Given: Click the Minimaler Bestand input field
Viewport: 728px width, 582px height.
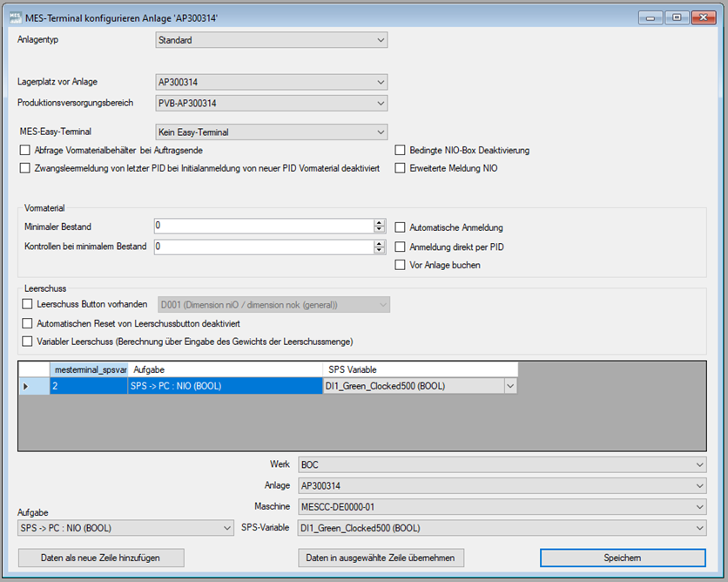Looking at the screenshot, I should tap(261, 226).
